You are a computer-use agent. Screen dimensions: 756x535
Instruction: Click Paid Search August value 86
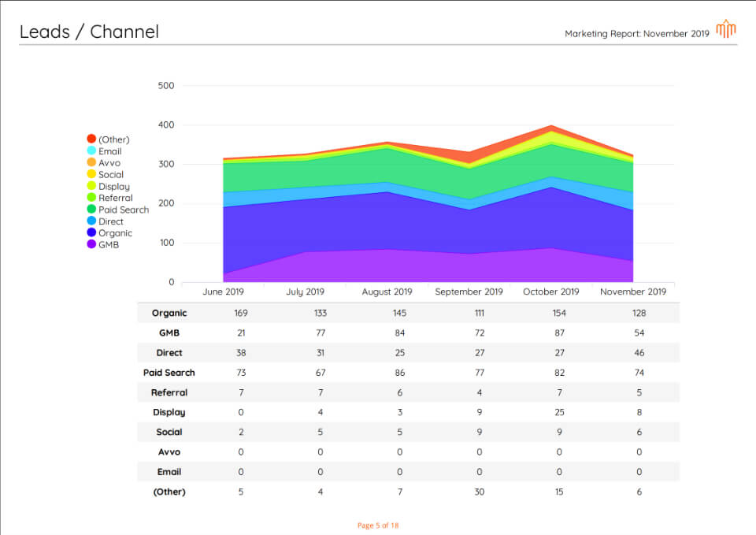tap(400, 373)
